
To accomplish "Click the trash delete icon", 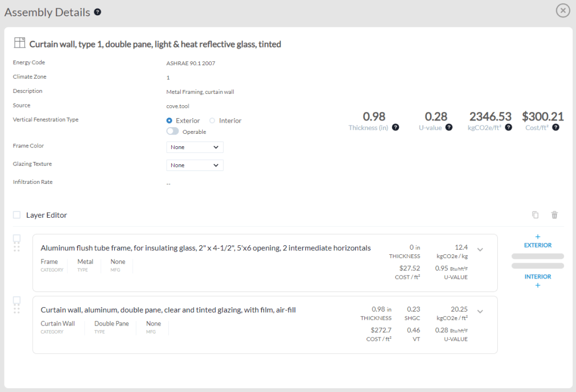I will (x=555, y=215).
